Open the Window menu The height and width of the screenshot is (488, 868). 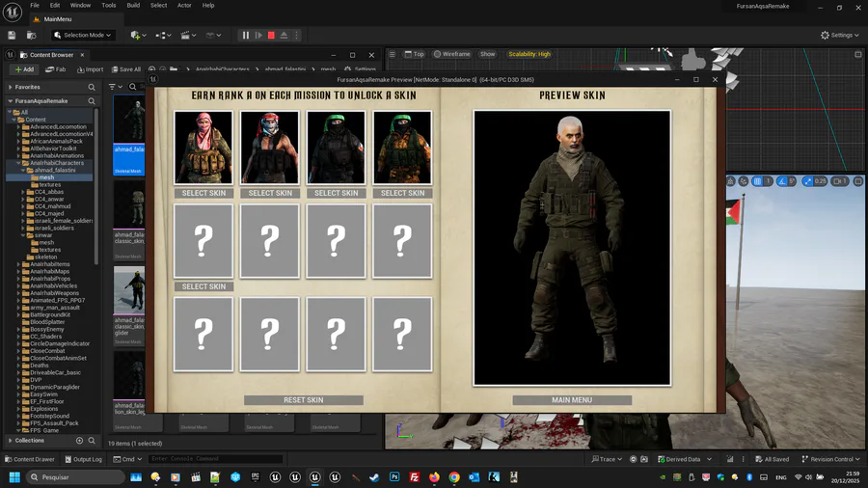80,5
